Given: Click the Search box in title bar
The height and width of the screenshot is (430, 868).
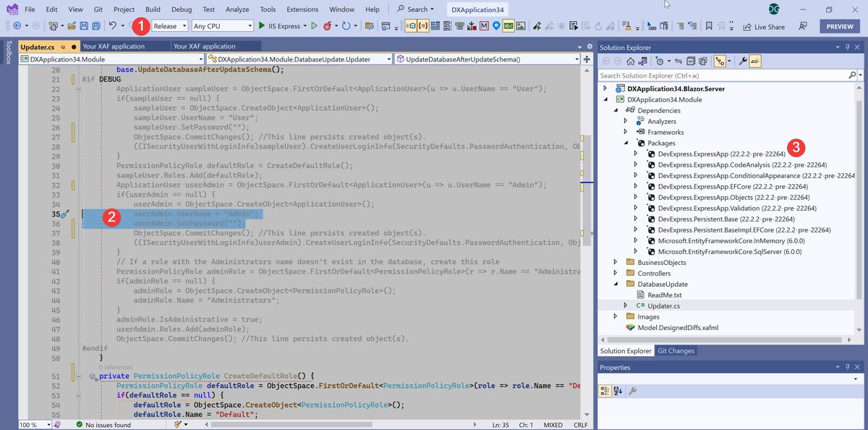Looking at the screenshot, I should [416, 9].
